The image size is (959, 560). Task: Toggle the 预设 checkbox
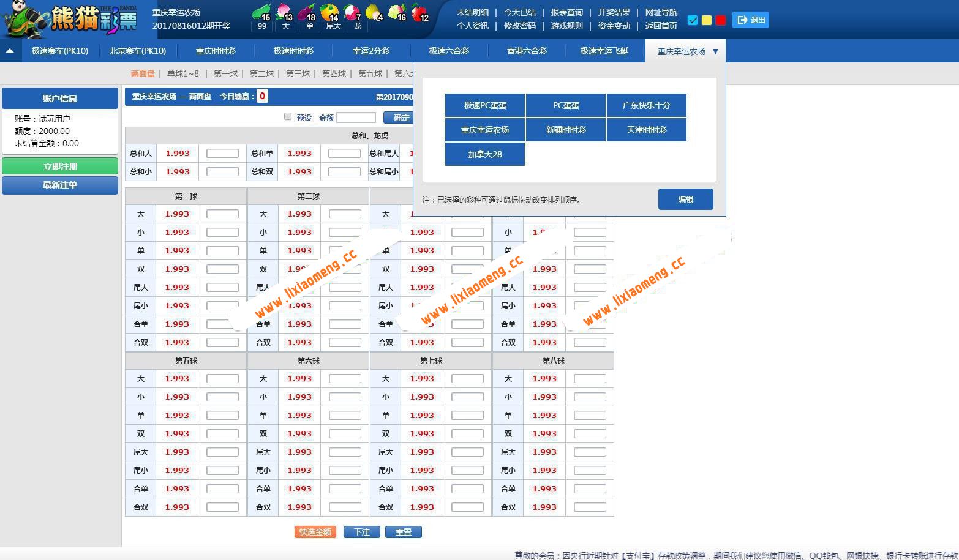point(287,116)
